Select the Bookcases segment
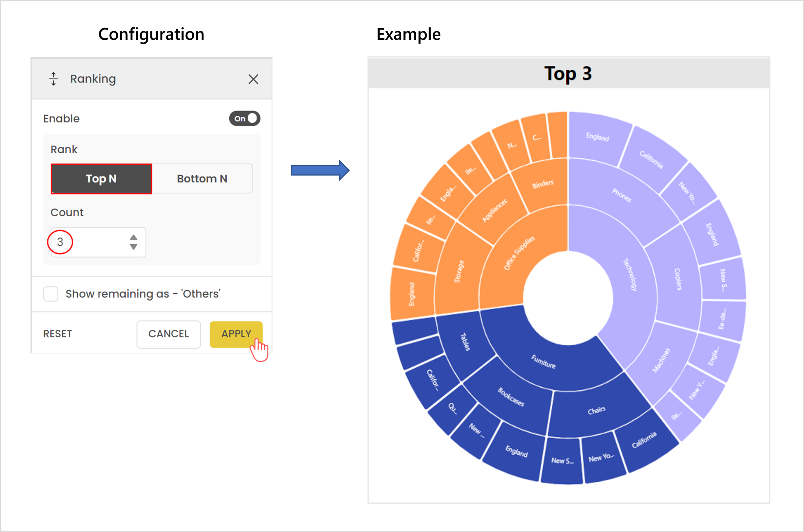Image resolution: width=804 pixels, height=532 pixels. tap(511, 398)
